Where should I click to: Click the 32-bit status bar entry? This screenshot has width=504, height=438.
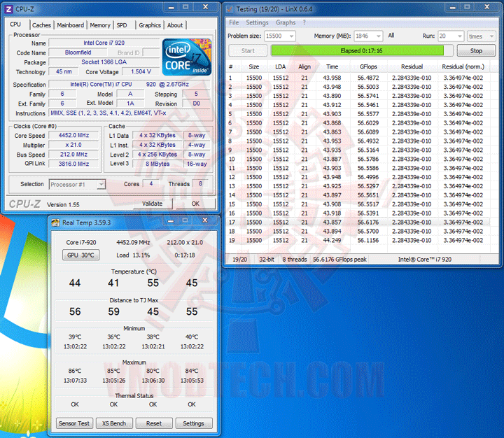coord(267,260)
